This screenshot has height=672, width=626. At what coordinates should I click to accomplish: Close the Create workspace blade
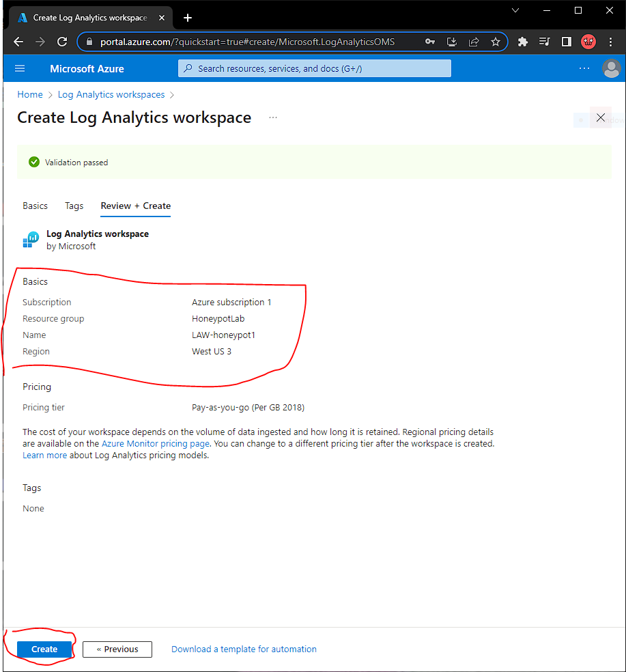[601, 117]
